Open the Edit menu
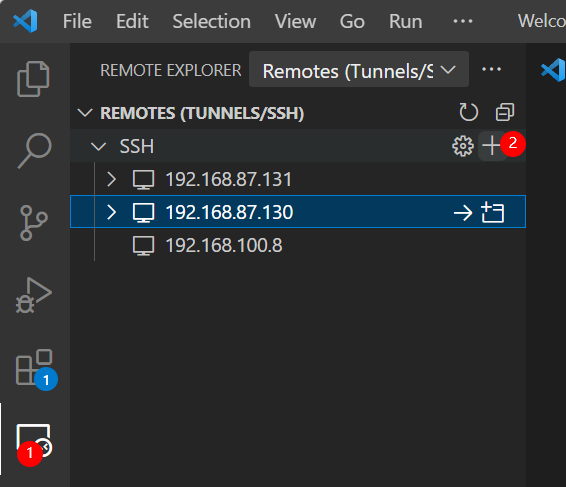 click(132, 21)
